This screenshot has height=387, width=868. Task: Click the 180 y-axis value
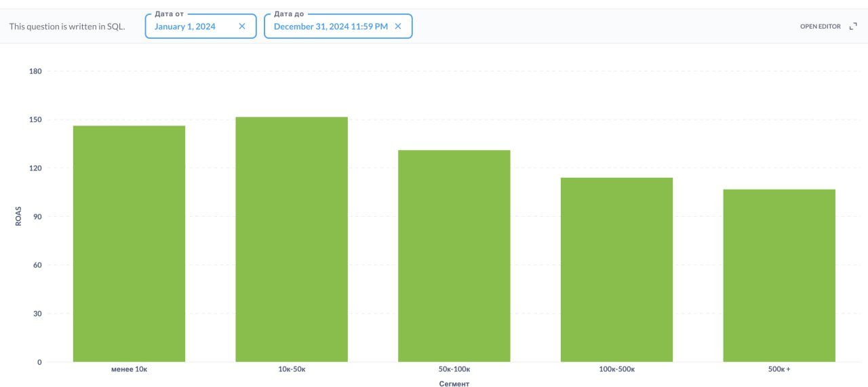tap(35, 71)
